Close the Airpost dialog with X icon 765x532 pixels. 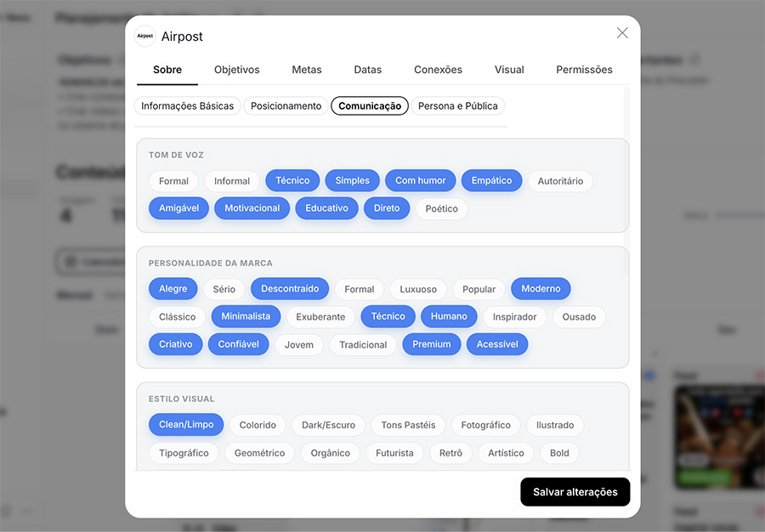point(622,33)
